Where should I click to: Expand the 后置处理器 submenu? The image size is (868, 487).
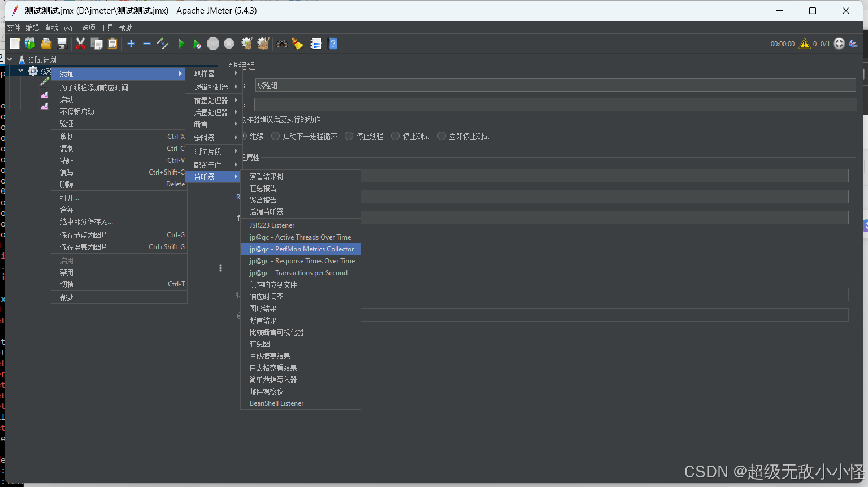(214, 112)
